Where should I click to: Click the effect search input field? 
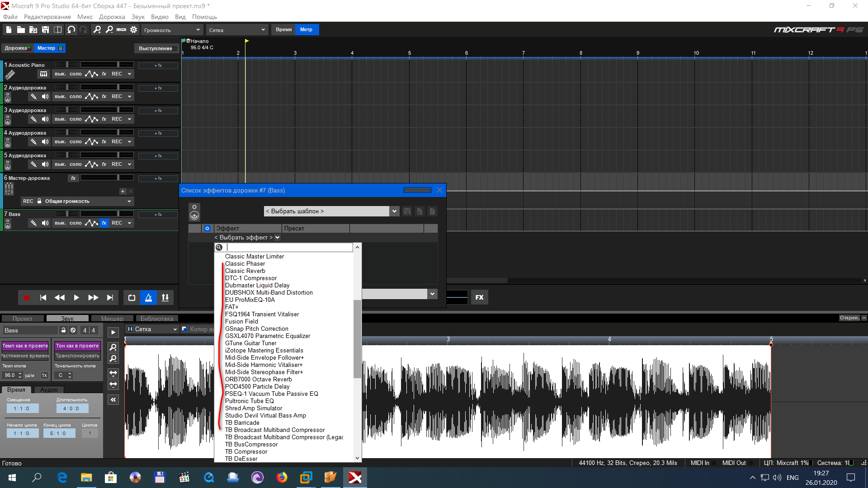tap(288, 248)
